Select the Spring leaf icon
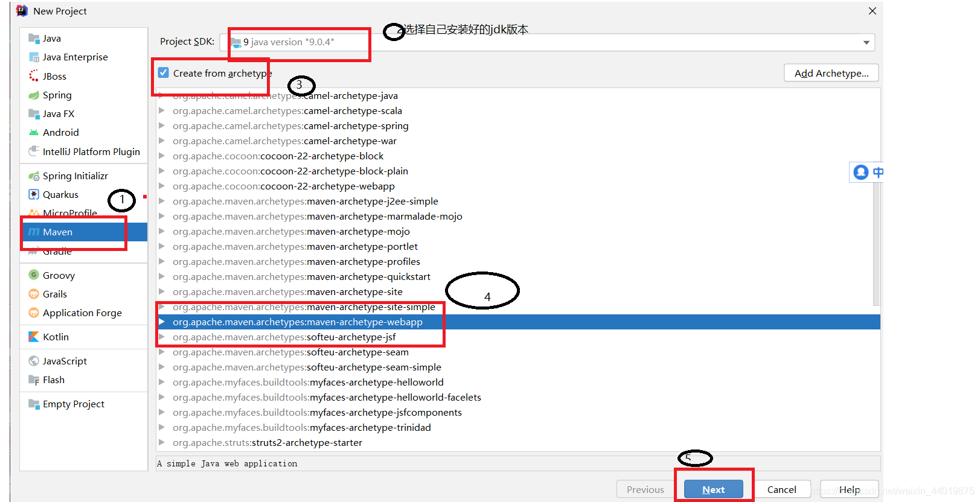Image resolution: width=980 pixels, height=502 pixels. click(x=34, y=95)
